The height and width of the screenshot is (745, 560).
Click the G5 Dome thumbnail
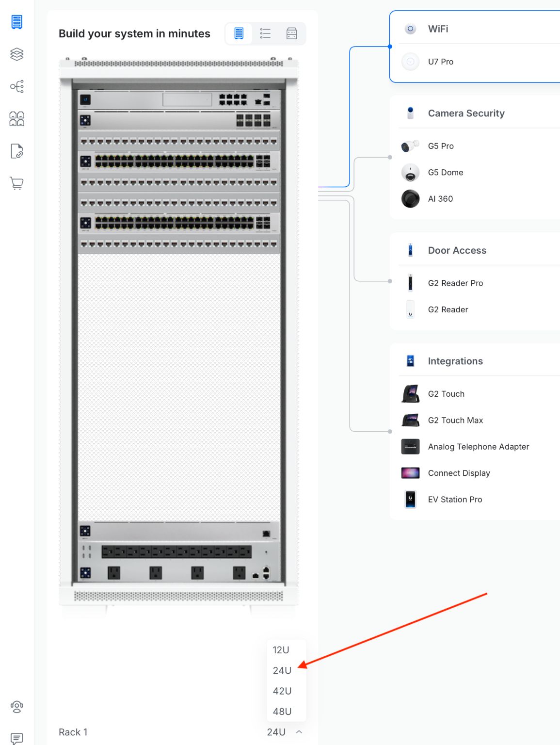pyautogui.click(x=410, y=172)
